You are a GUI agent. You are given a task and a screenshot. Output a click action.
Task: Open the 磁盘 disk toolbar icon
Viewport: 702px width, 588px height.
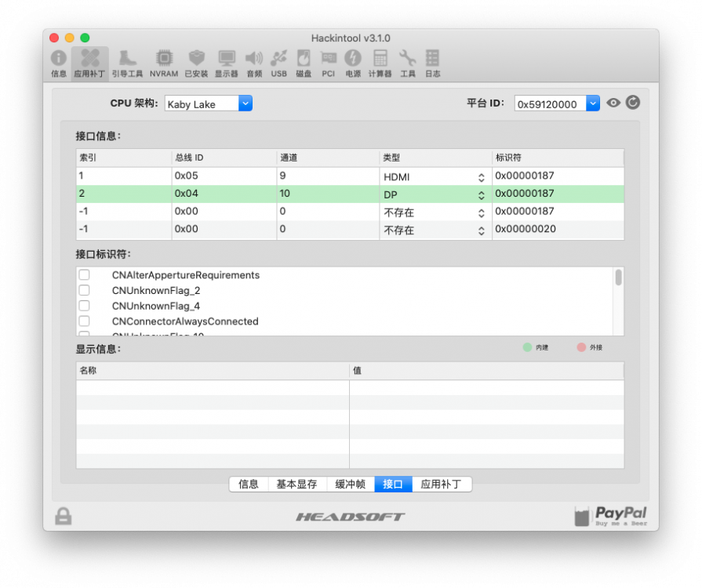pos(304,64)
